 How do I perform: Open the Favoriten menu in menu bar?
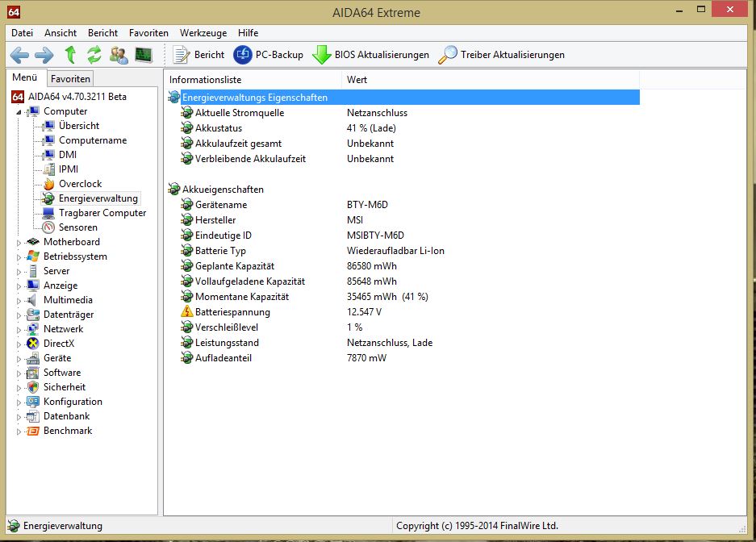[x=148, y=33]
